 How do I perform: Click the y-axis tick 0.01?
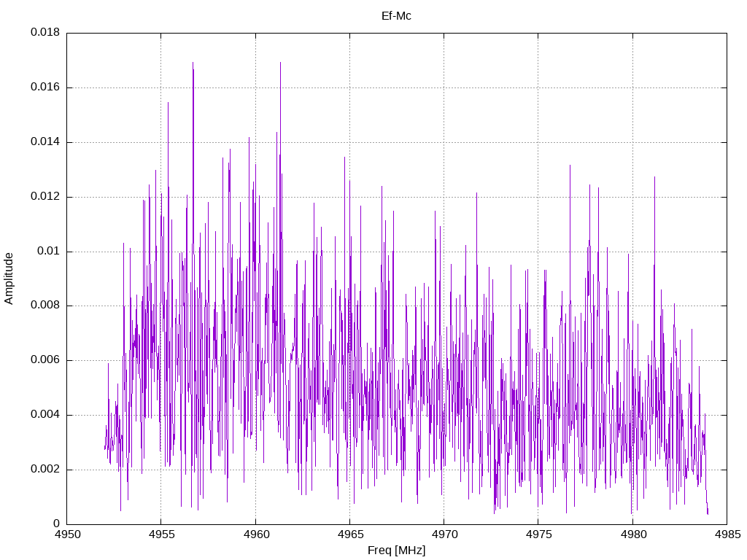[x=49, y=251]
